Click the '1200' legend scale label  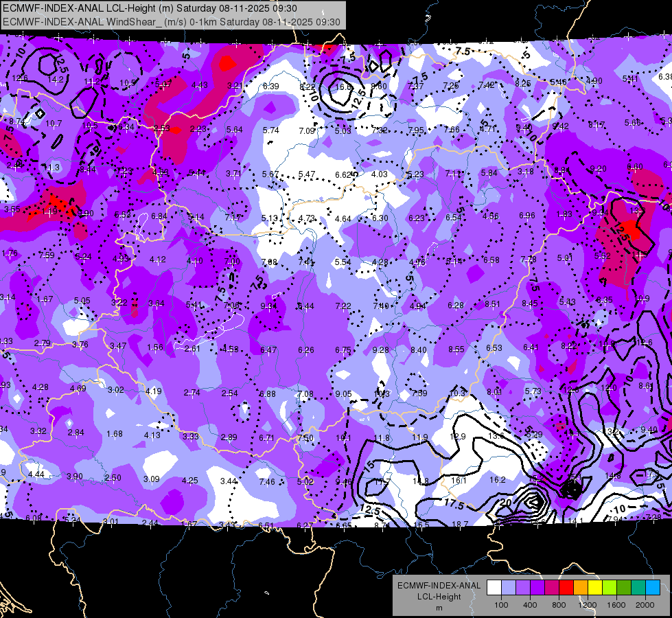pos(588,605)
